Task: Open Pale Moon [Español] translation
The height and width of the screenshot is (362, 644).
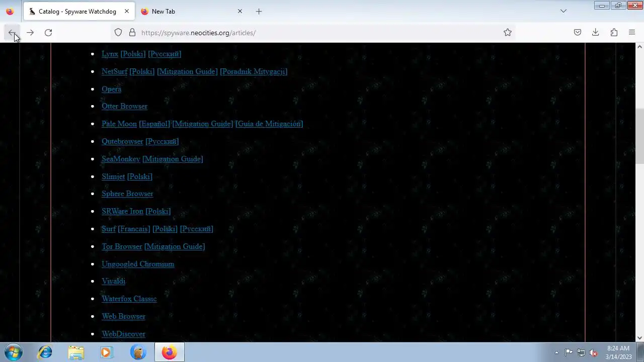Action: click(x=154, y=124)
